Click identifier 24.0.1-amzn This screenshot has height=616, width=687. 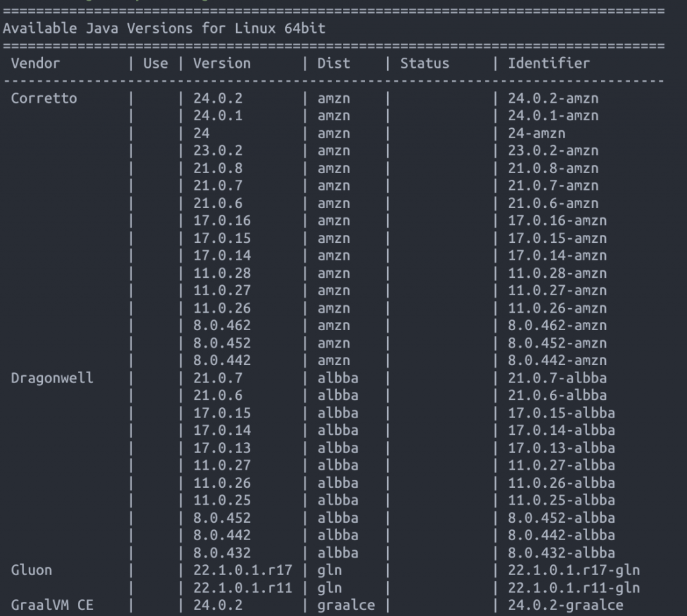553,115
